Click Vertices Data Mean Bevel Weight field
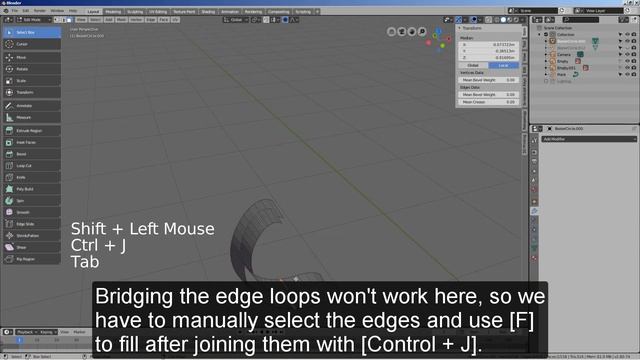This screenshot has height=360, width=640. click(489, 80)
